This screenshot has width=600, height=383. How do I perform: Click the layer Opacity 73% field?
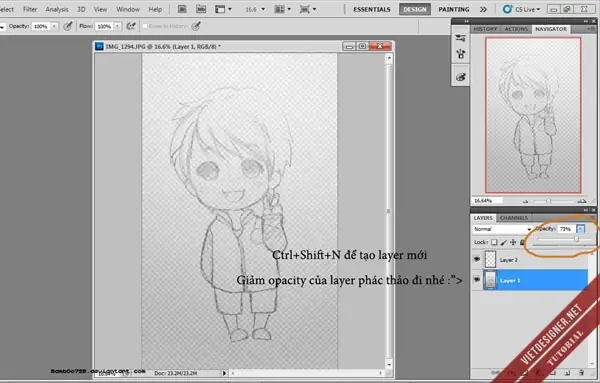tap(566, 229)
